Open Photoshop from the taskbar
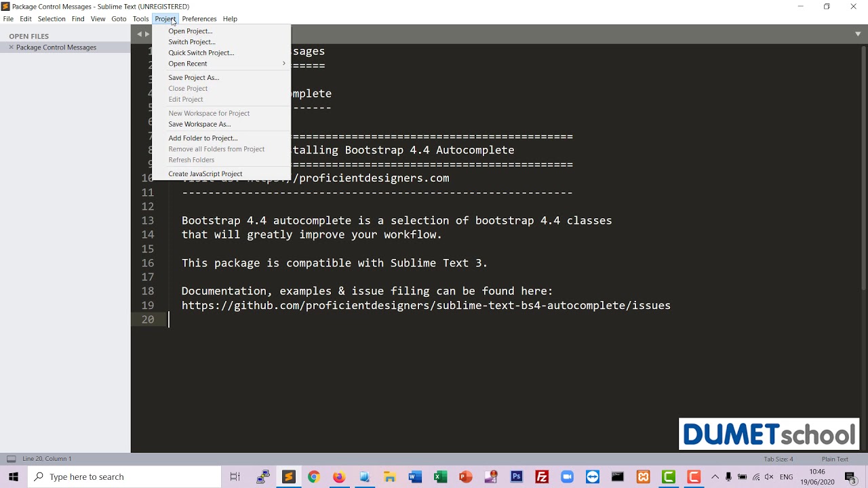The height and width of the screenshot is (488, 868). tap(516, 476)
